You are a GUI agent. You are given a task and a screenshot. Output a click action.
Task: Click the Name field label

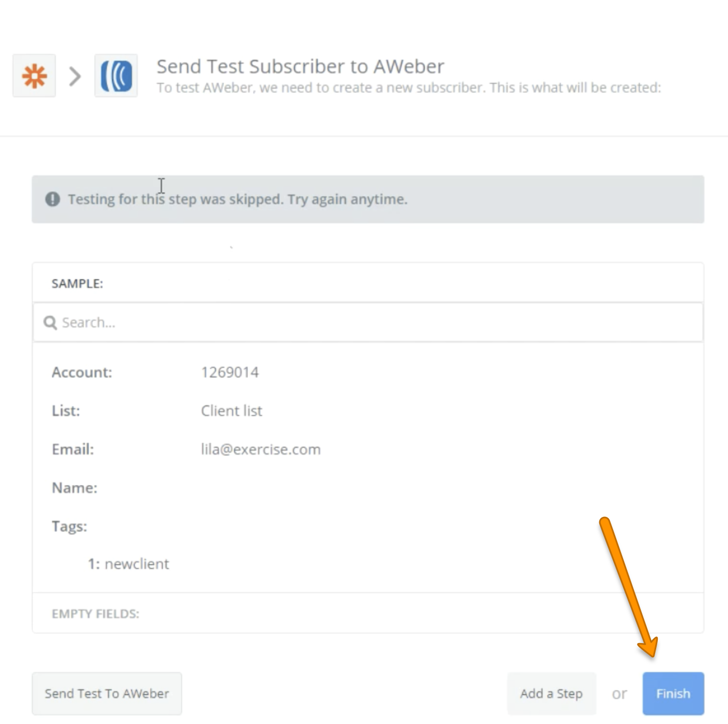(75, 488)
